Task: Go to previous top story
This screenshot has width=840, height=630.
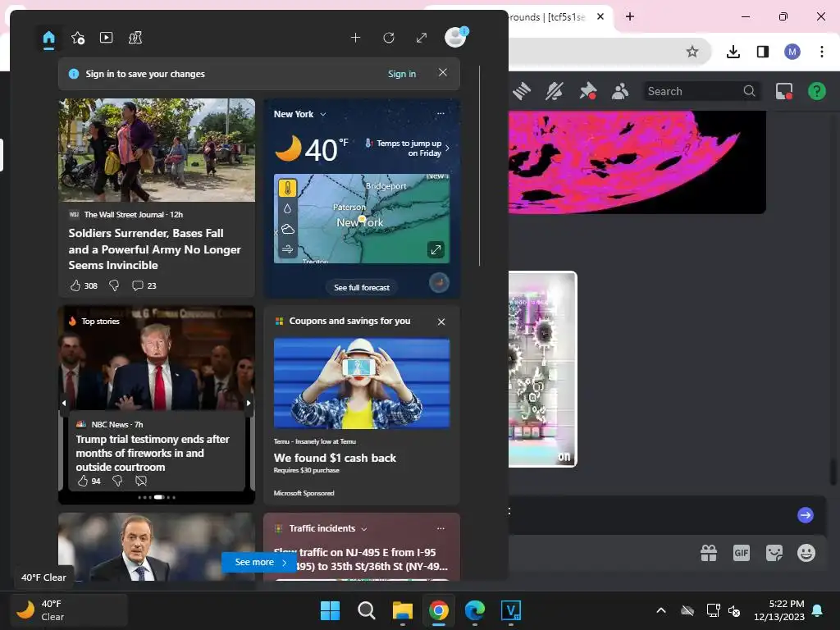Action: (x=64, y=403)
